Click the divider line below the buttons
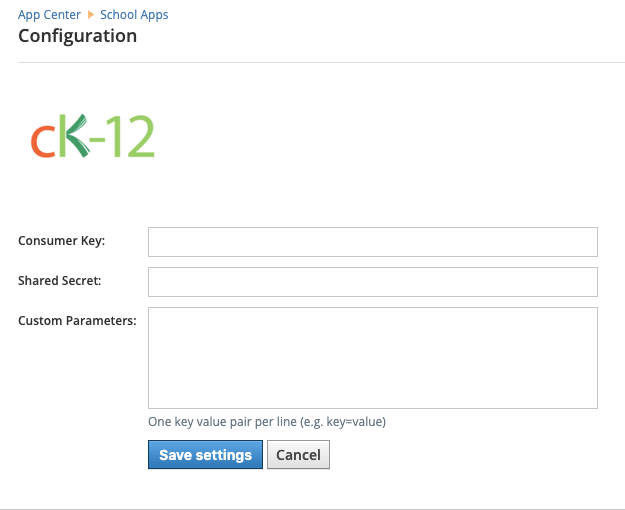The image size is (625, 510). 320,509
